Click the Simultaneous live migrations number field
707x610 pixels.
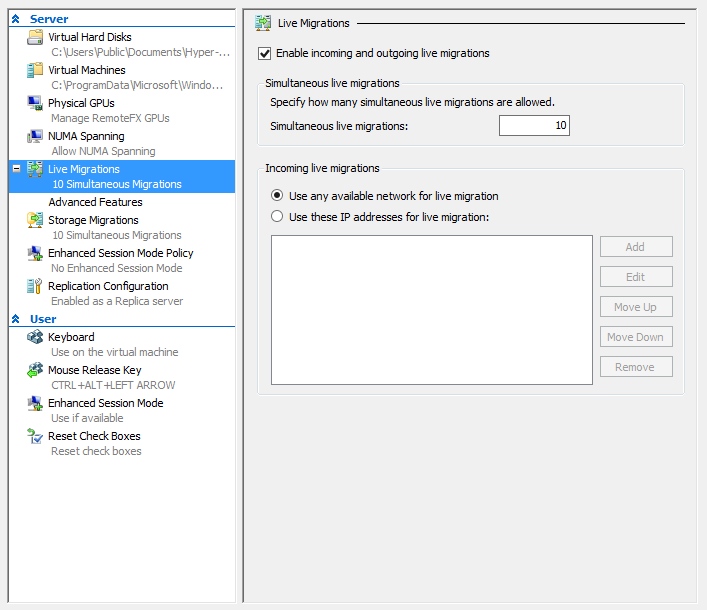tap(534, 126)
